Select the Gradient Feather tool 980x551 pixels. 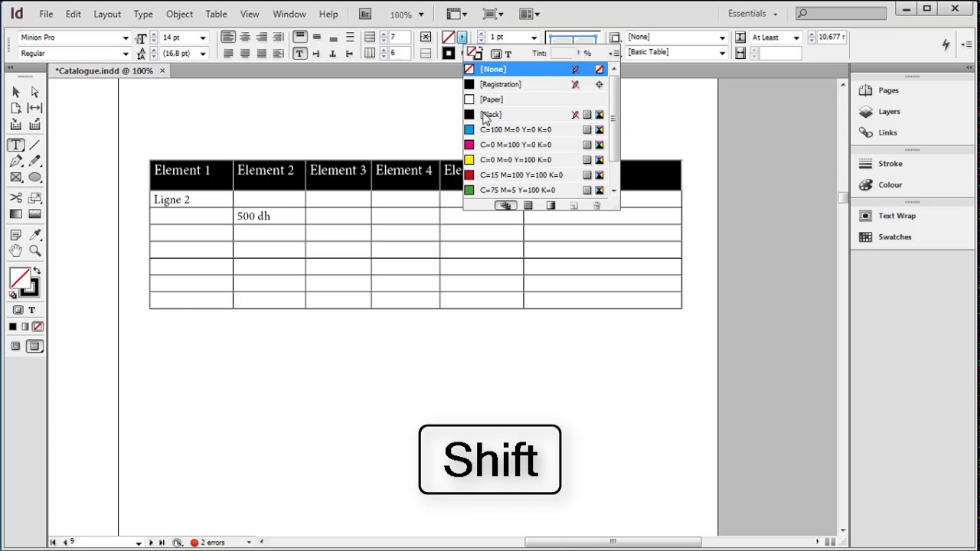tap(35, 214)
